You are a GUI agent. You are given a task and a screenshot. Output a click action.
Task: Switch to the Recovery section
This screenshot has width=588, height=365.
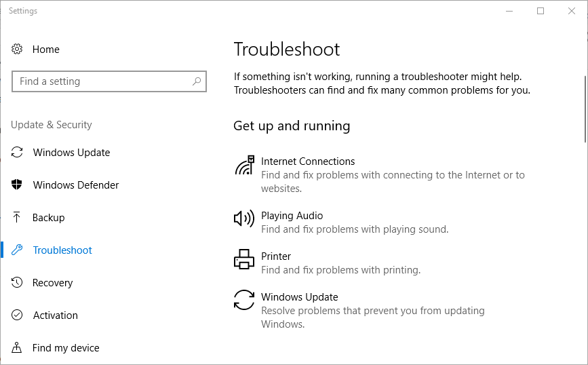(52, 283)
